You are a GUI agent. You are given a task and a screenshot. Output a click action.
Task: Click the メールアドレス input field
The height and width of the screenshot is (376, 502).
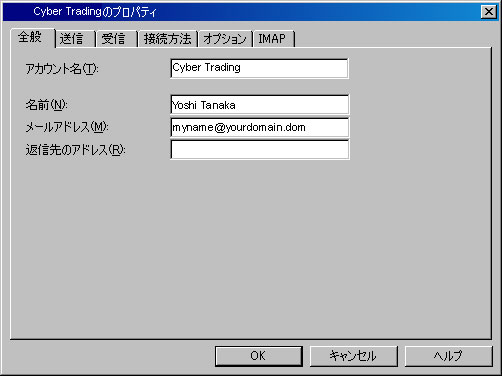[x=259, y=127]
